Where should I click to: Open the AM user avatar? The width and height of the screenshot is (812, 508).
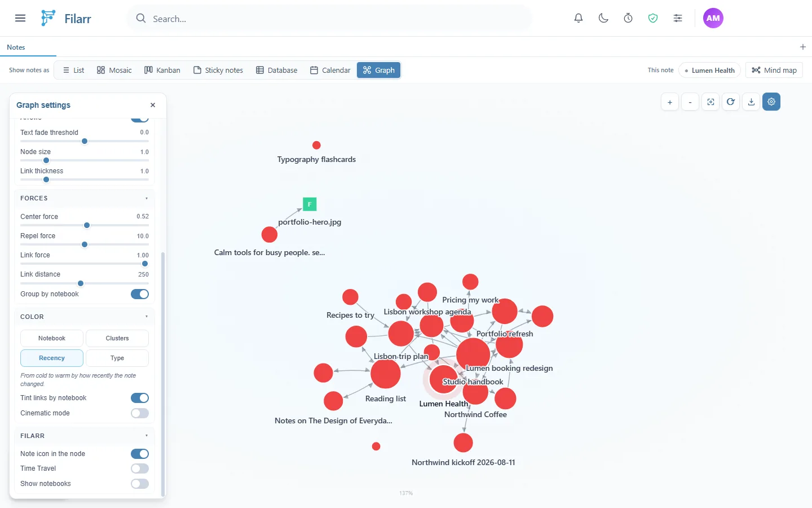713,18
